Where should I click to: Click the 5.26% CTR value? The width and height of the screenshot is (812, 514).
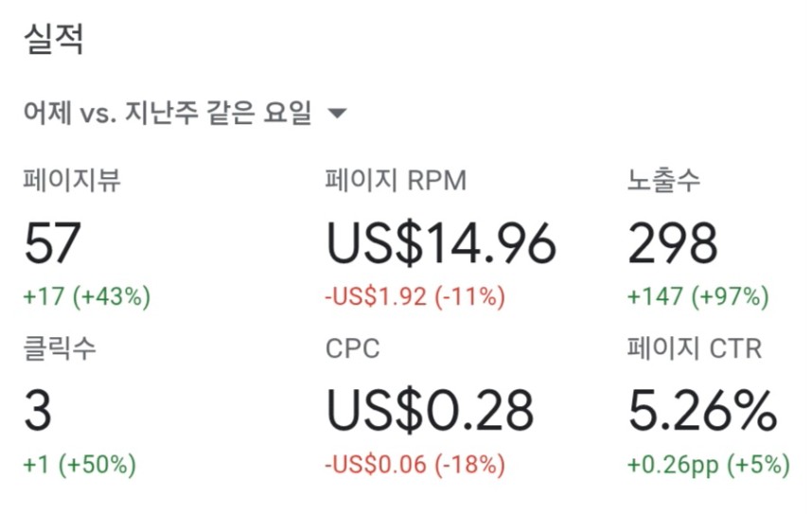coord(703,410)
